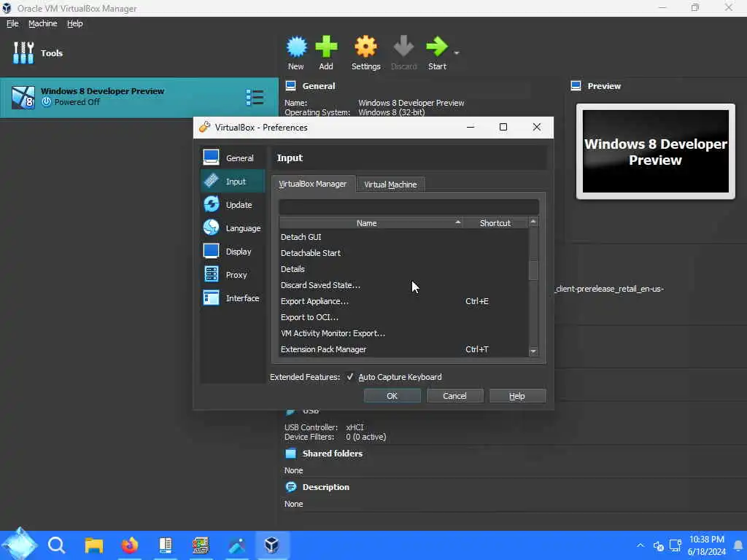Open the Help menu in the menu bar
The height and width of the screenshot is (560, 747).
(x=75, y=23)
